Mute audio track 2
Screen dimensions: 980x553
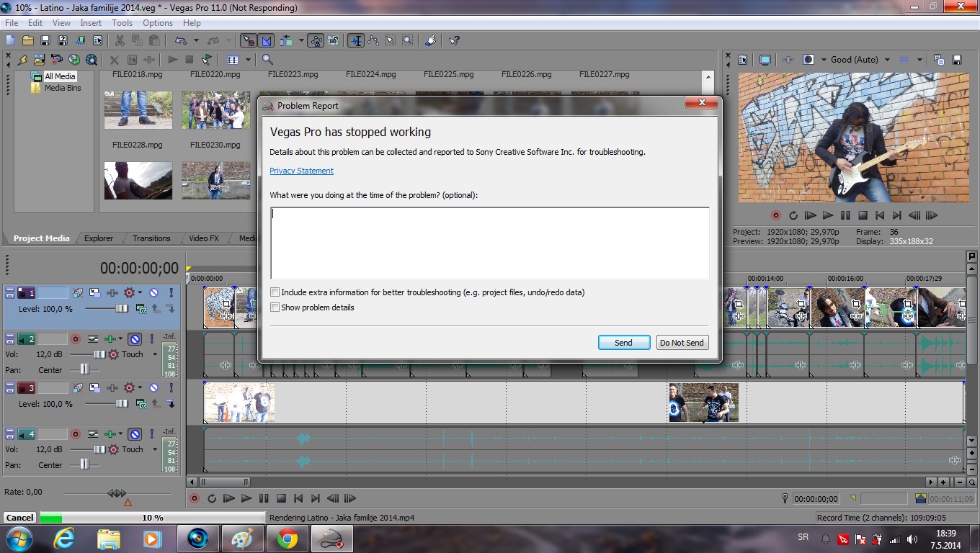135,339
